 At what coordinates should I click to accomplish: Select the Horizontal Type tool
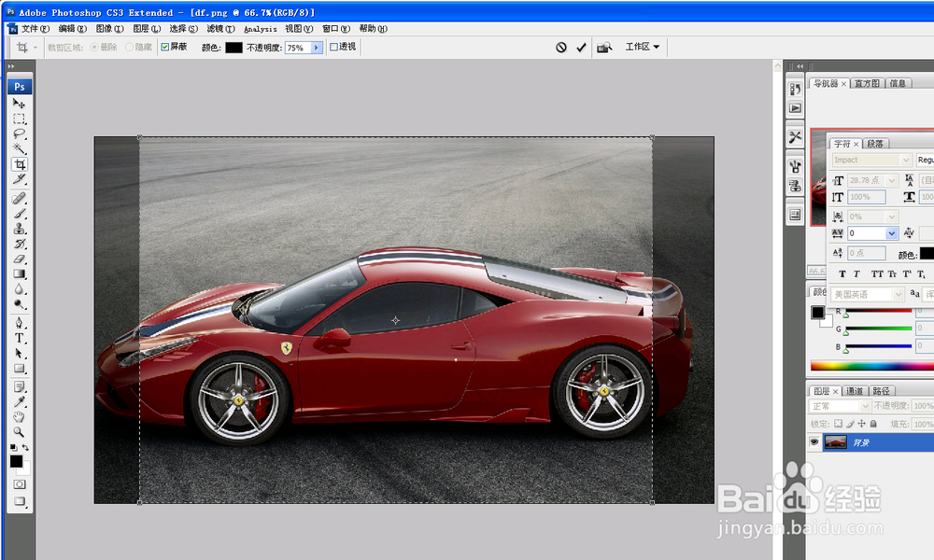(x=19, y=339)
